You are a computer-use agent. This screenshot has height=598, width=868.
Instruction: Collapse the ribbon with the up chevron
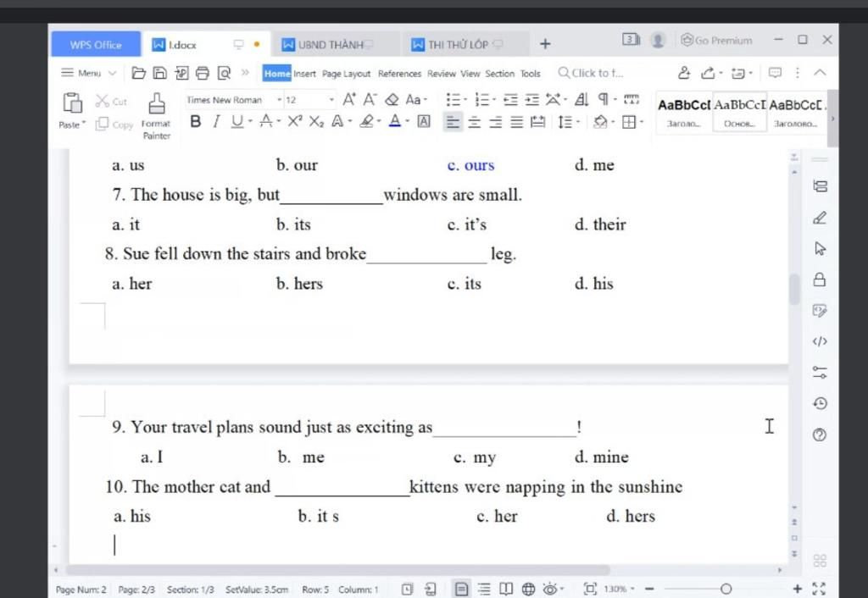(x=820, y=73)
